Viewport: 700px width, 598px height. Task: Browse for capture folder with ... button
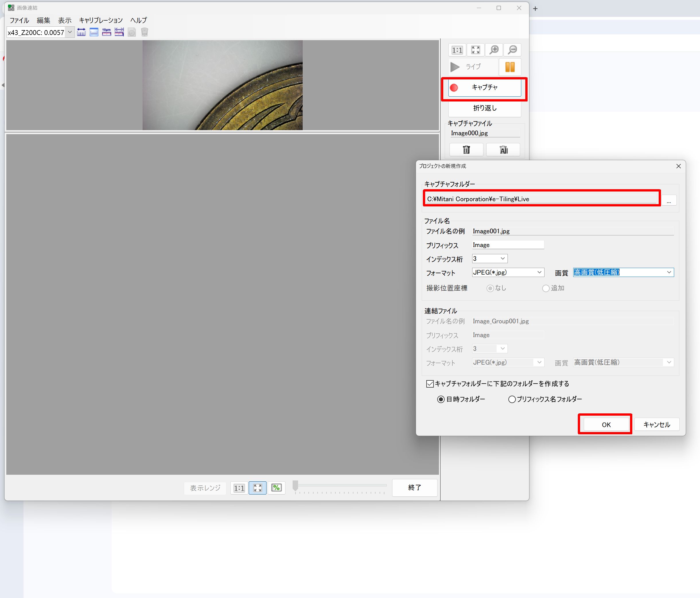(669, 201)
